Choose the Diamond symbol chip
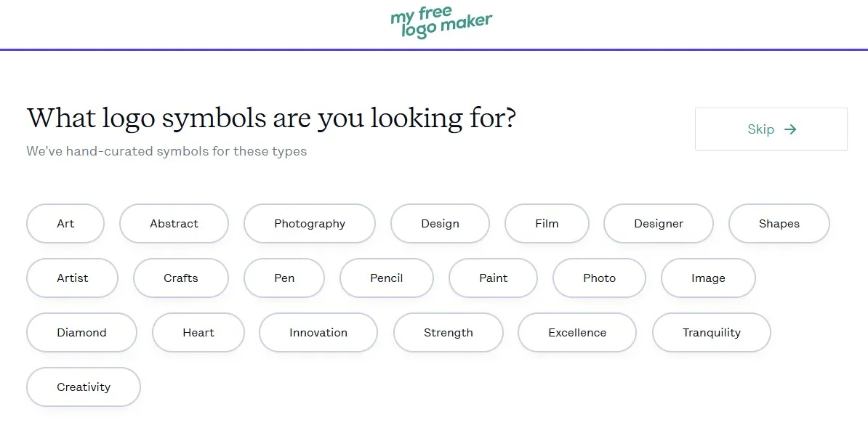Viewport: 868px width, 444px height. [x=81, y=333]
